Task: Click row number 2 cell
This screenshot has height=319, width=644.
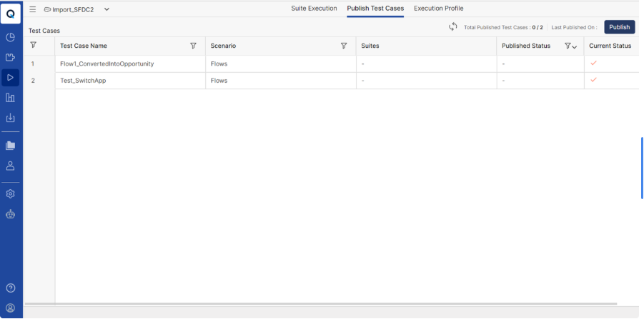Action: (x=33, y=81)
